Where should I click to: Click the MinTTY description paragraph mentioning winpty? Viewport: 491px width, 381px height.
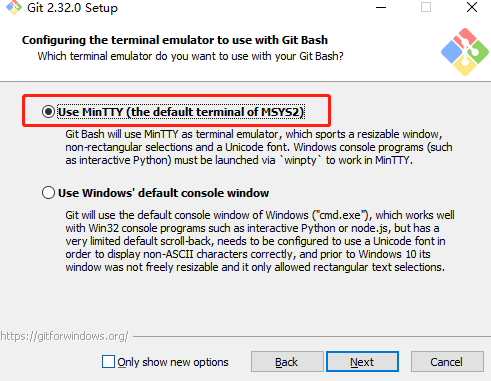(x=259, y=147)
